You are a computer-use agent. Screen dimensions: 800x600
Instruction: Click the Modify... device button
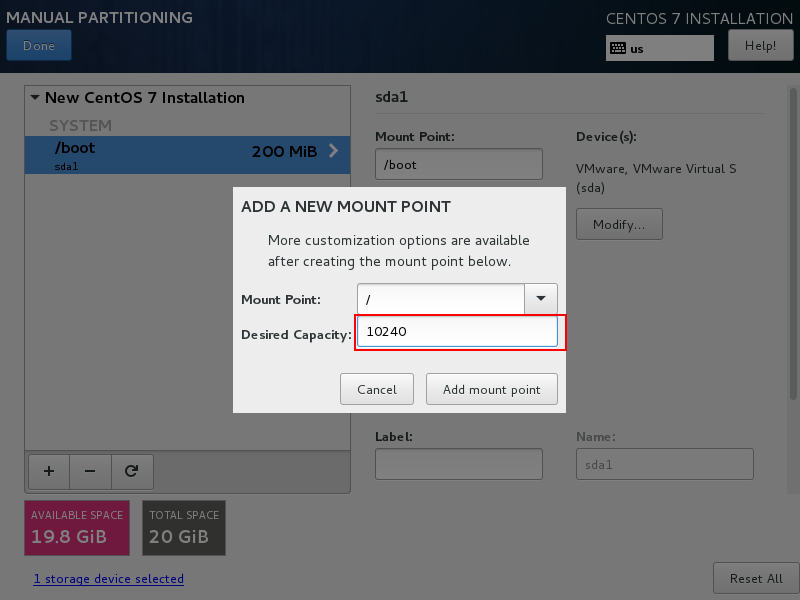tap(619, 224)
